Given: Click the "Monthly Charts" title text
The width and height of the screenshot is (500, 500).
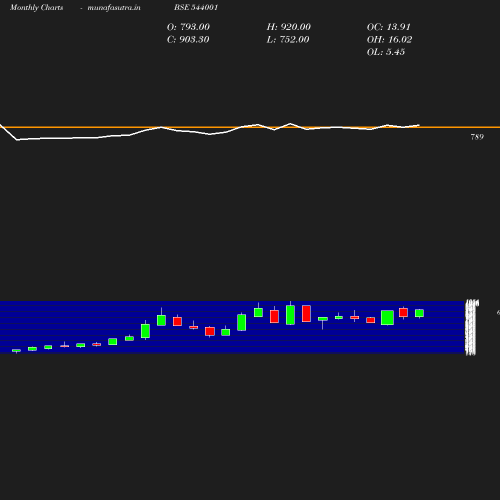Looking at the screenshot, I should tap(36, 7).
